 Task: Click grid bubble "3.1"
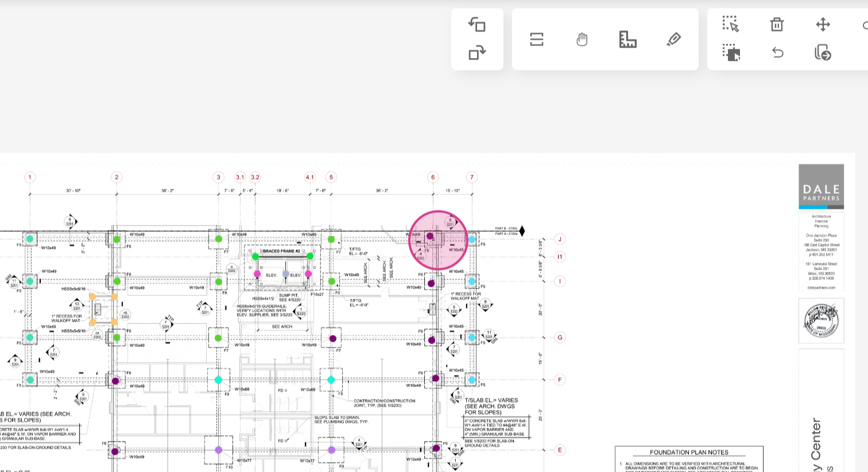pos(240,177)
